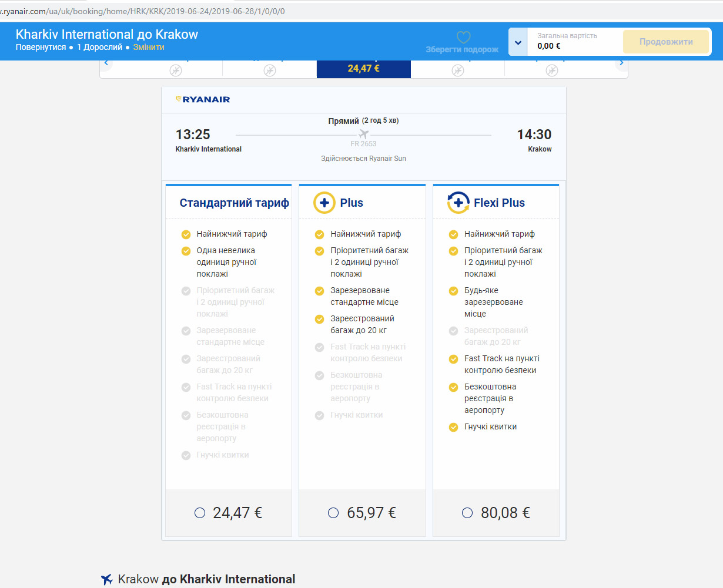723x588 pixels.
Task: Click the Krakow до Kharkiv International heading
Action: pyautogui.click(x=206, y=579)
